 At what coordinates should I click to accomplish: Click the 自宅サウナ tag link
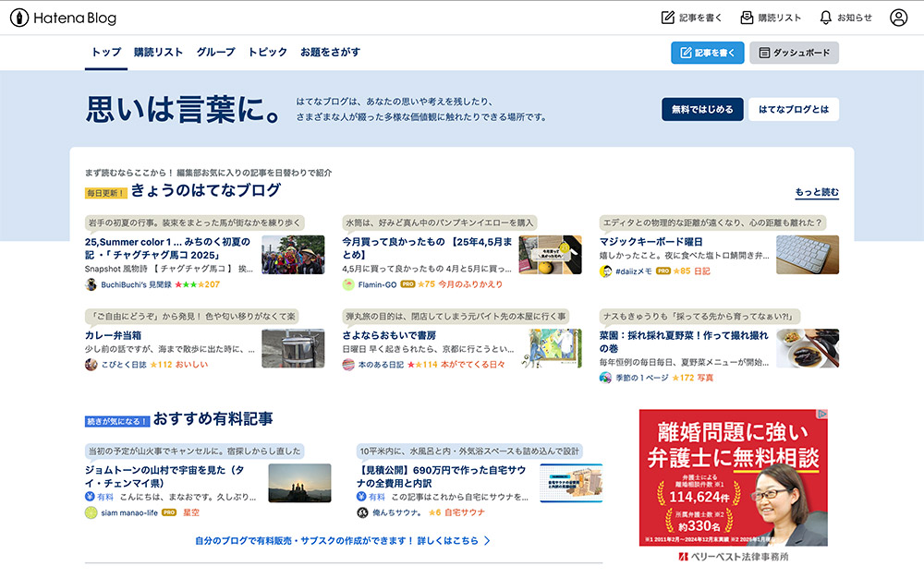[x=465, y=513]
